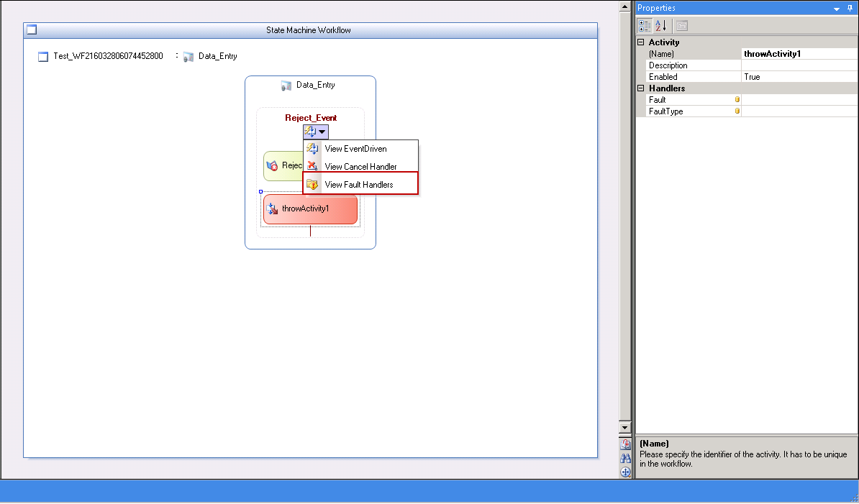Navigate to Data_Entry breadcrumb link
The height and width of the screenshot is (504, 859).
click(217, 56)
